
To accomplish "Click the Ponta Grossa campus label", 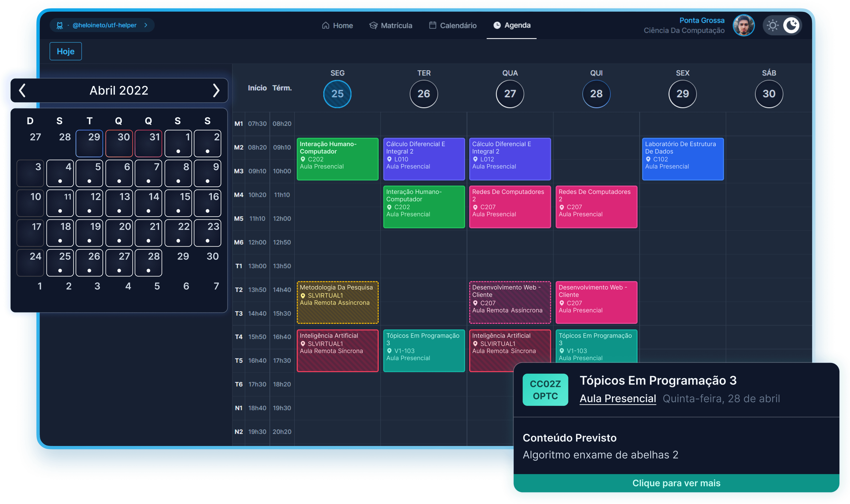I will [701, 20].
